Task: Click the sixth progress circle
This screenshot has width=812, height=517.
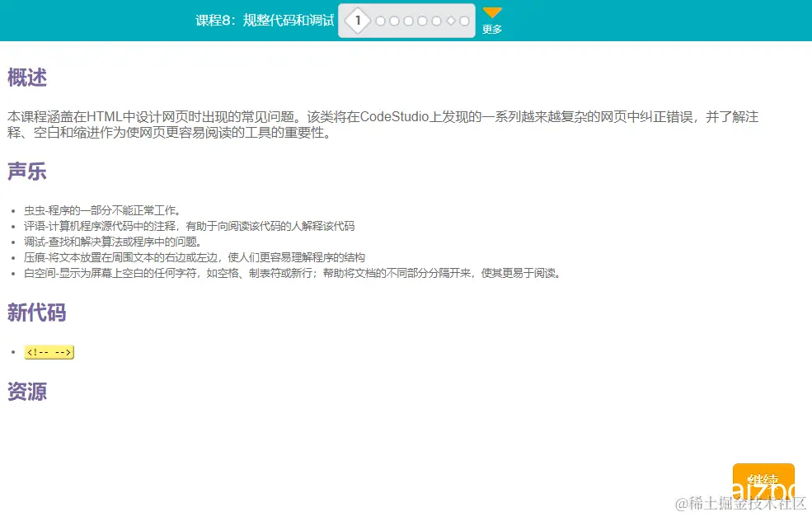Action: coord(436,20)
